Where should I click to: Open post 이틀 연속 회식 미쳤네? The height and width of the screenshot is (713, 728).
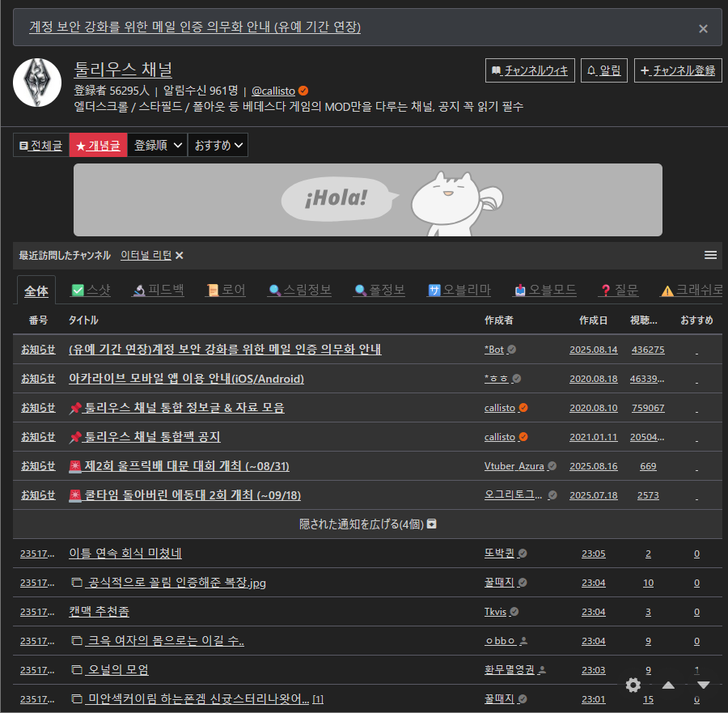click(x=125, y=554)
